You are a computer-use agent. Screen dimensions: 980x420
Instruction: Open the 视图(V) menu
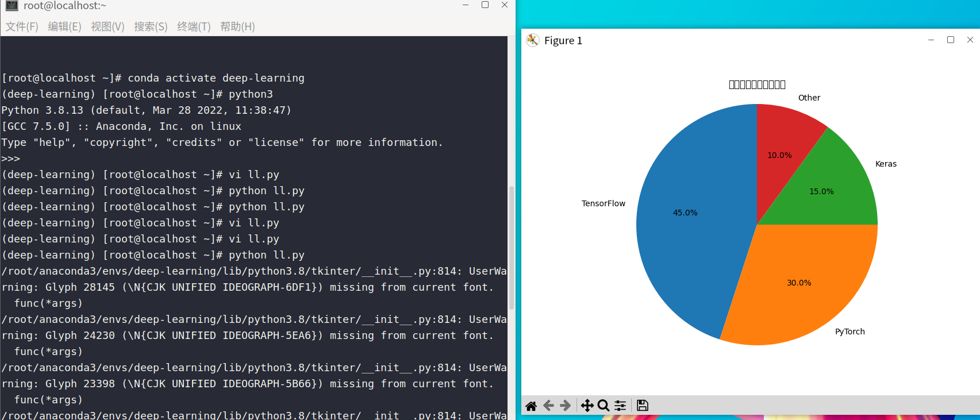tap(107, 26)
